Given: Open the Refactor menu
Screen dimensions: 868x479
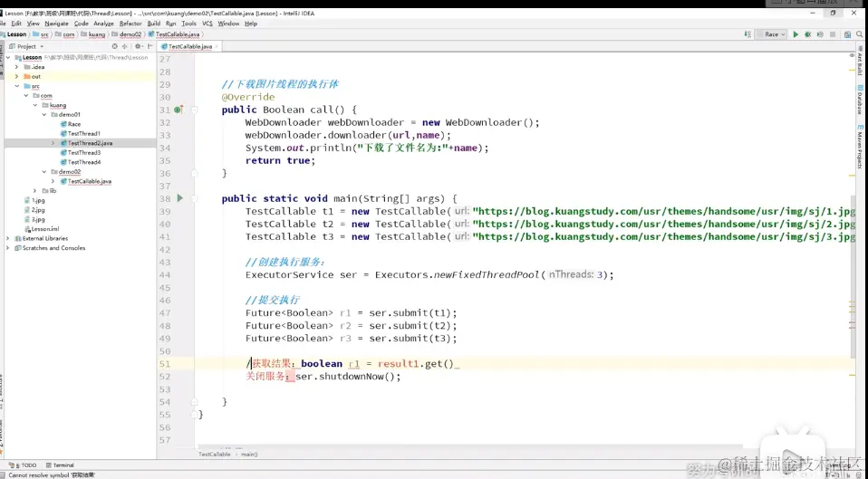Looking at the screenshot, I should point(130,24).
